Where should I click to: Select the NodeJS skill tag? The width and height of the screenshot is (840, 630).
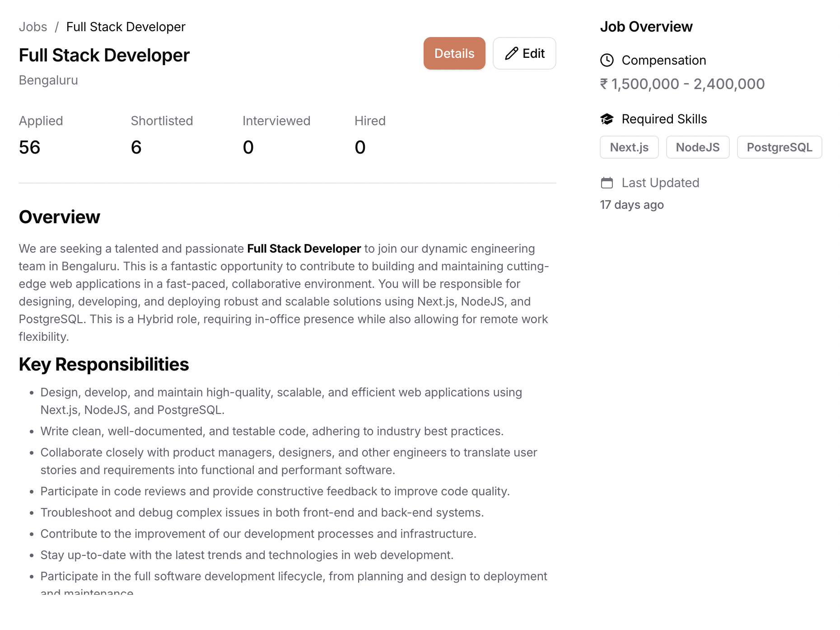click(697, 147)
